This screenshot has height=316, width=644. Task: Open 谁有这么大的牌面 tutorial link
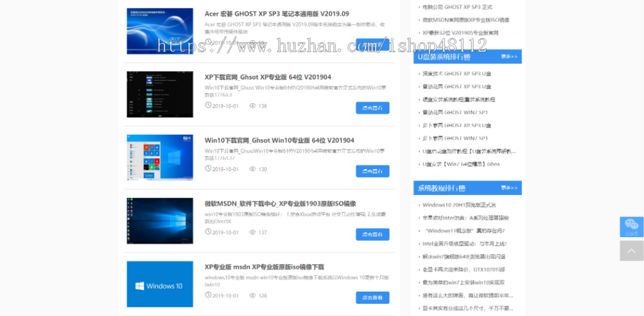[x=468, y=295]
